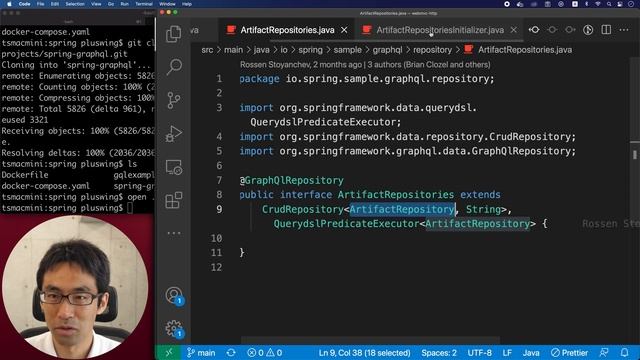Show notifications bell in status bar
Viewport: 640px width, 360px height.
coord(624,353)
